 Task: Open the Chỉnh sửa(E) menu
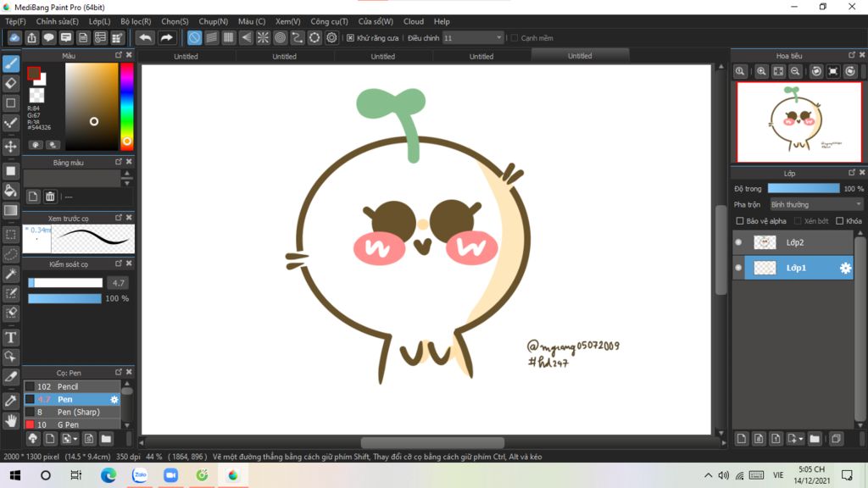click(58, 21)
